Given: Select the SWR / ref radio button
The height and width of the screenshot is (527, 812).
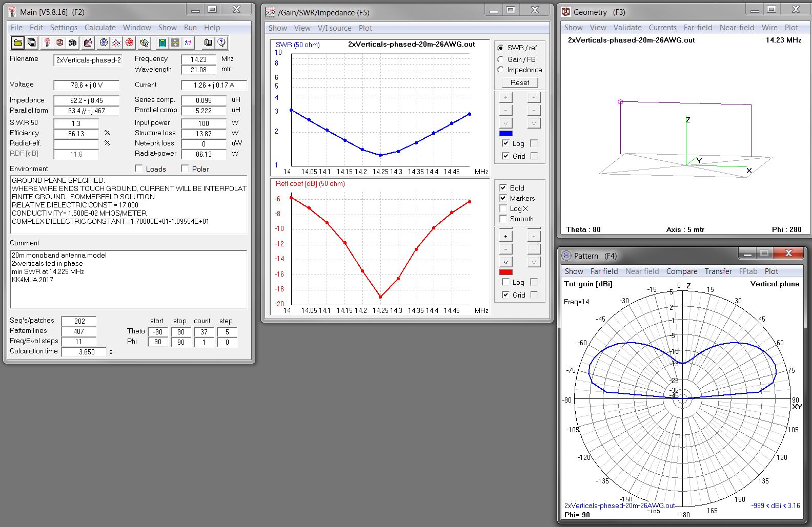Looking at the screenshot, I should coord(501,48).
